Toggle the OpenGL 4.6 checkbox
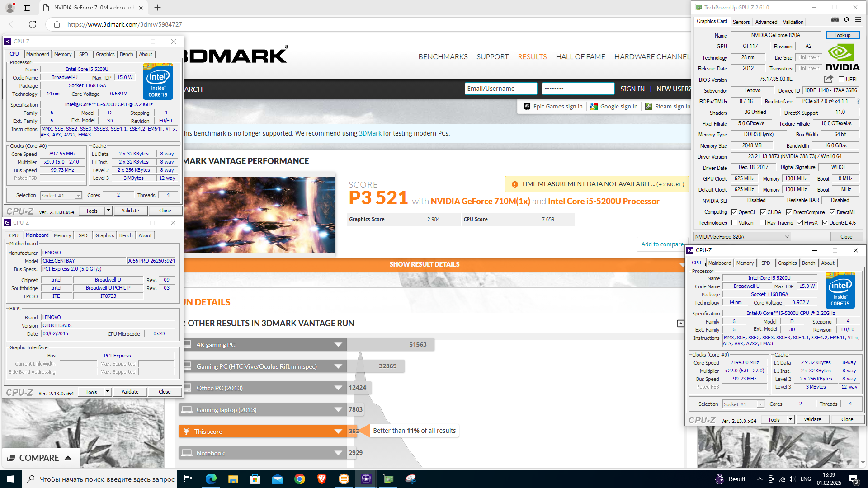 825,223
